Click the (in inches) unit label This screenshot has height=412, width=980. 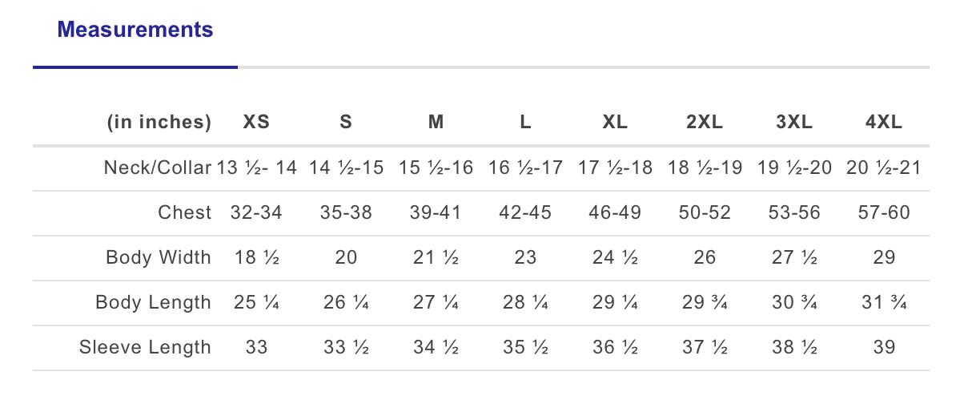159,123
